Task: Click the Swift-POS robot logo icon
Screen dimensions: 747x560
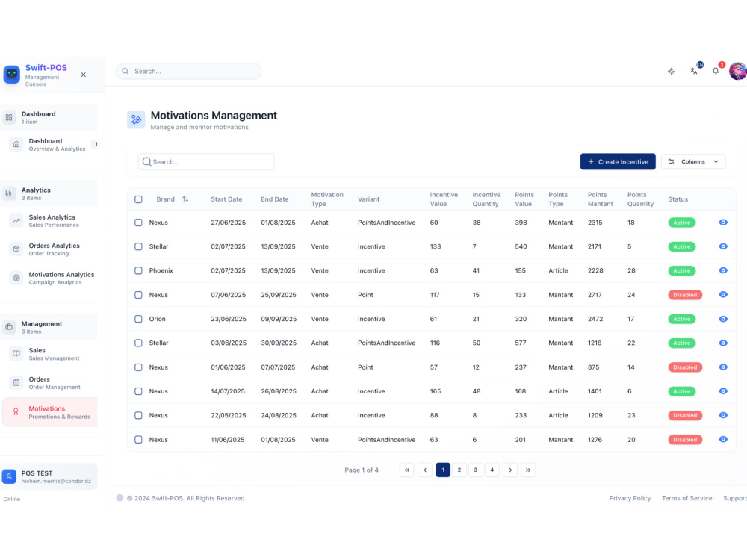Action: coord(12,74)
